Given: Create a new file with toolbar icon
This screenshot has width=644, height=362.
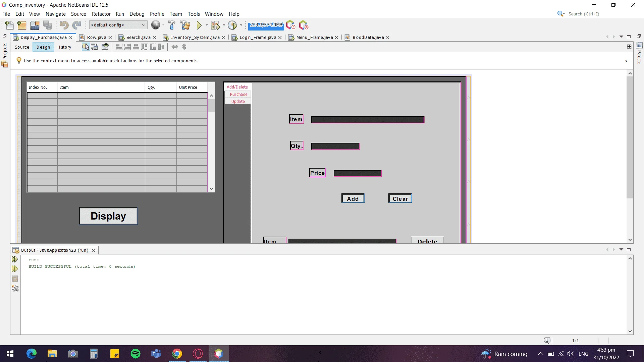Looking at the screenshot, I should [9, 25].
